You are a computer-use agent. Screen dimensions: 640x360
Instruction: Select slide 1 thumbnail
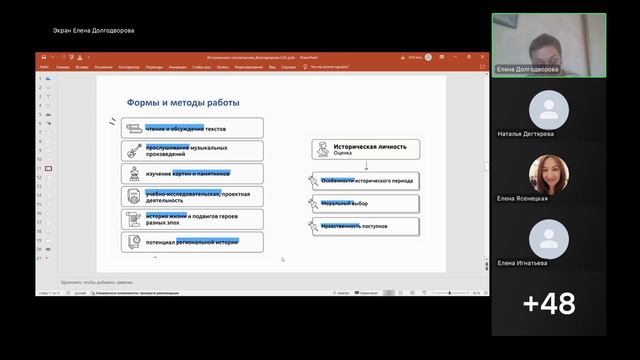click(x=48, y=78)
